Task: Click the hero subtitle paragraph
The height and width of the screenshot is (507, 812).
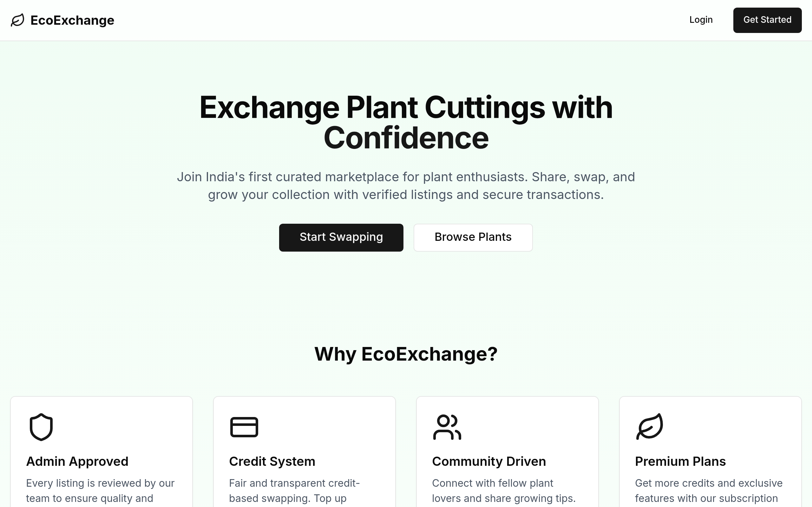Action: point(406,185)
